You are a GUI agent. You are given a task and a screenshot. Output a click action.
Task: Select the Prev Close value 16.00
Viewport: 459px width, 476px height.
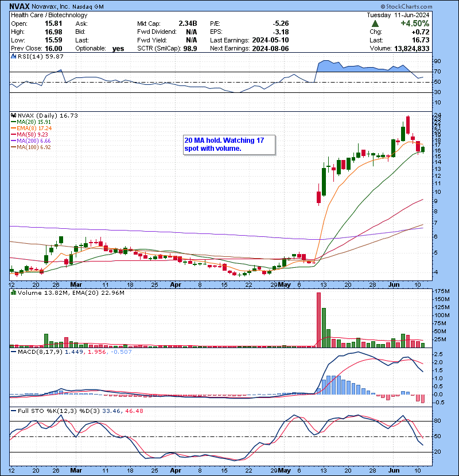(53, 49)
